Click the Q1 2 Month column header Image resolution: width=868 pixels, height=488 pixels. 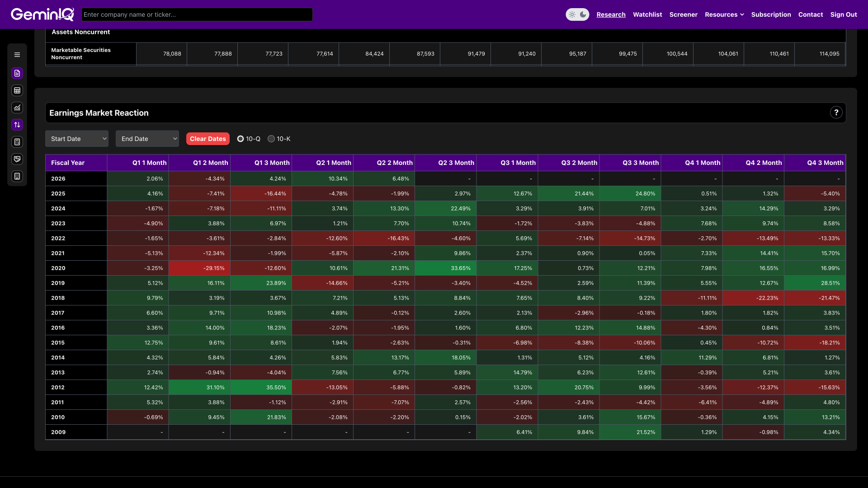(x=199, y=163)
